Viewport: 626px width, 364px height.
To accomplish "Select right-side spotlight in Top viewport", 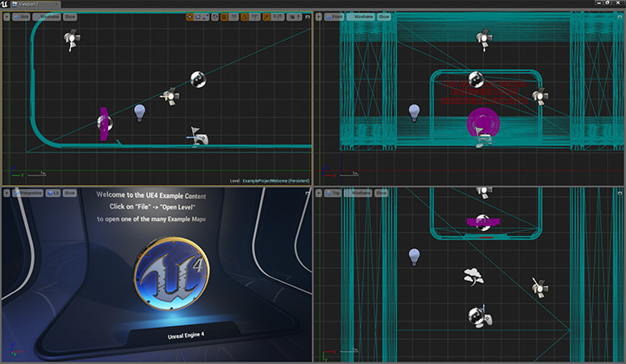I will click(540, 286).
